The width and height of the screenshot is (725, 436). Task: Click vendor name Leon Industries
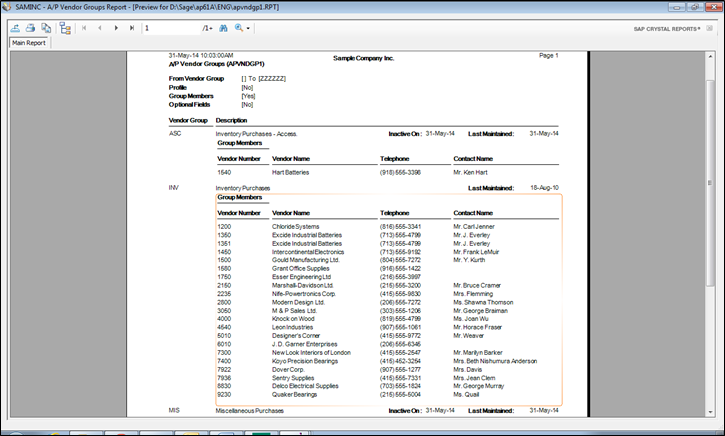pos(292,327)
